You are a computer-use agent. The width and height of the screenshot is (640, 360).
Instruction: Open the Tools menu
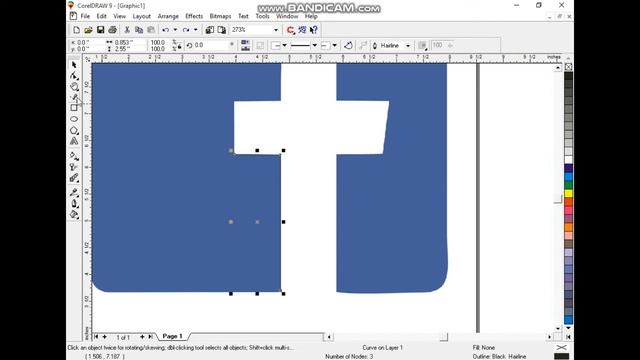262,16
